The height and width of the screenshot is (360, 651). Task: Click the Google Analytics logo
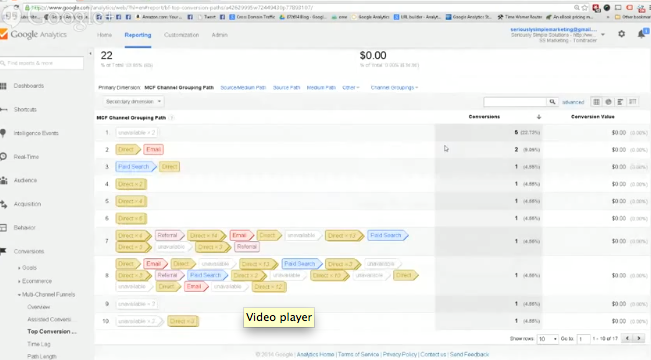point(34,34)
